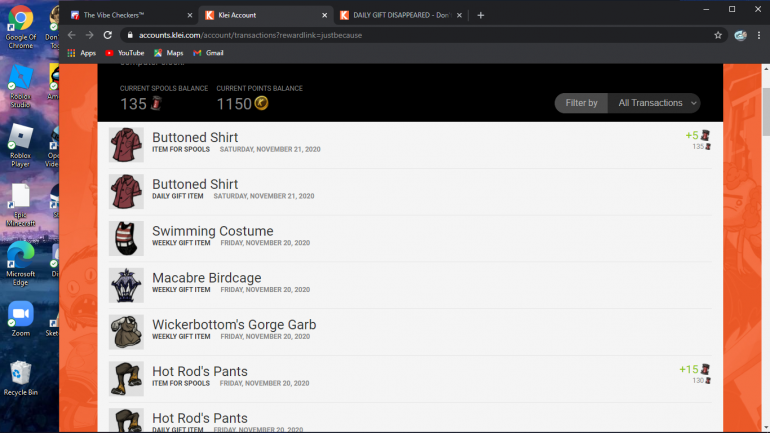Close The Vibe Checkers tab
Image resolution: width=770 pixels, height=433 pixels.
click(x=190, y=15)
